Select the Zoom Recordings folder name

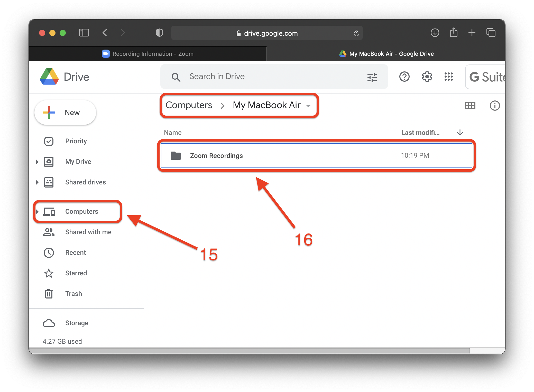click(216, 156)
